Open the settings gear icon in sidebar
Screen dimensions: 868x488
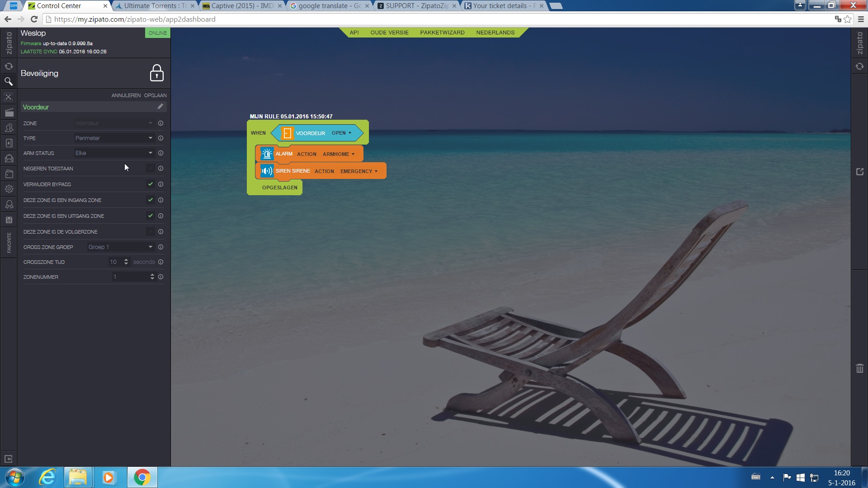pos(9,189)
